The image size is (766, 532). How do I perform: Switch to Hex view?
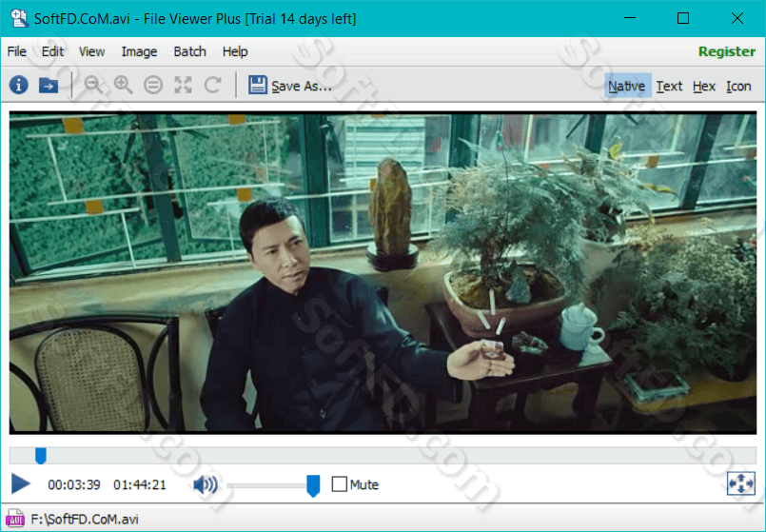(x=704, y=86)
